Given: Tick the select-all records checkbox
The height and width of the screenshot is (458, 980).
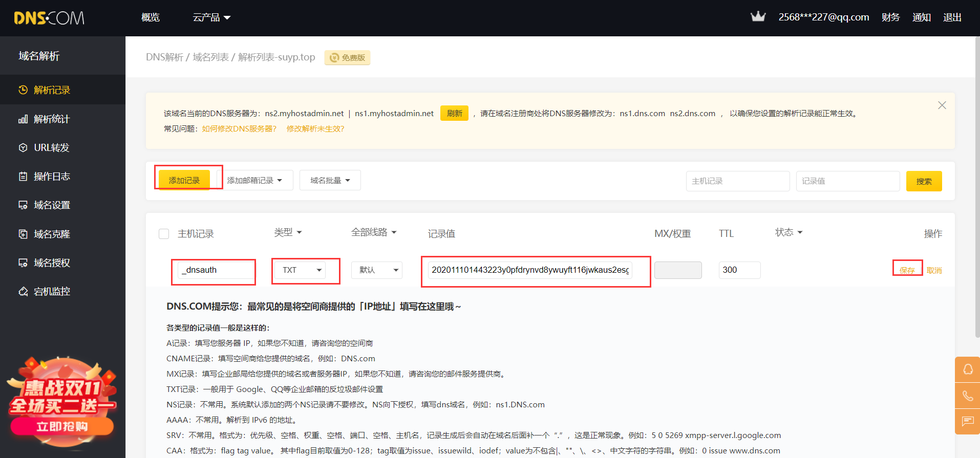Looking at the screenshot, I should click(x=164, y=234).
